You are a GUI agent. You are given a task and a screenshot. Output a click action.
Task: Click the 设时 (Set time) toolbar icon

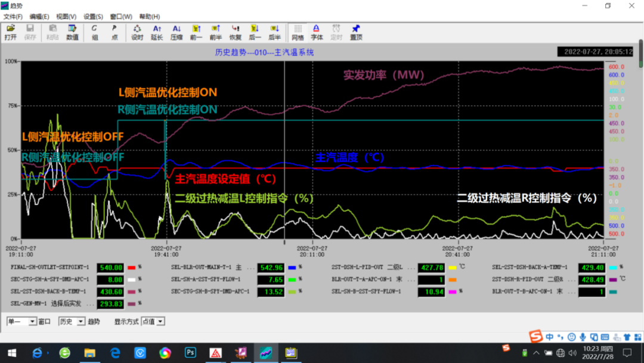point(137,32)
